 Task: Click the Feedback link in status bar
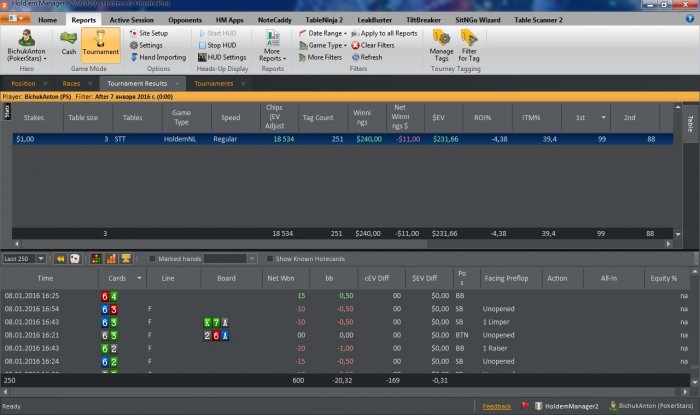496,406
